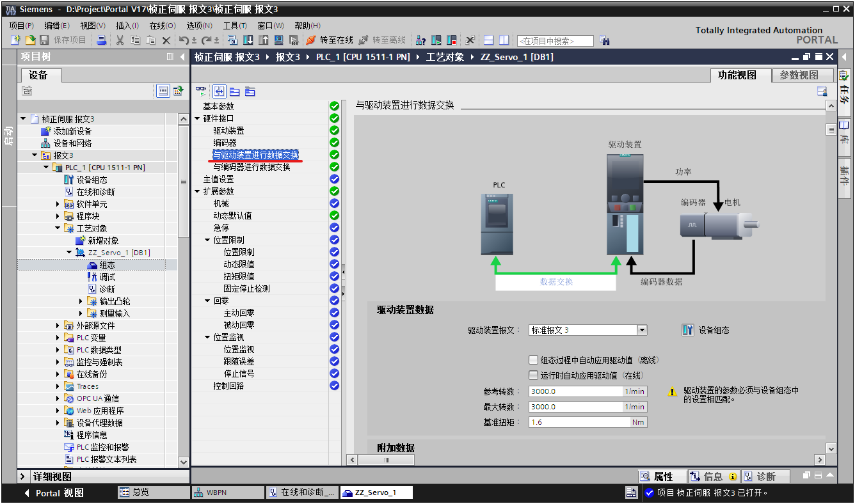Image resolution: width=855 pixels, height=504 pixels.
Task: Expand the 软件单元 tree node
Action: (58, 204)
